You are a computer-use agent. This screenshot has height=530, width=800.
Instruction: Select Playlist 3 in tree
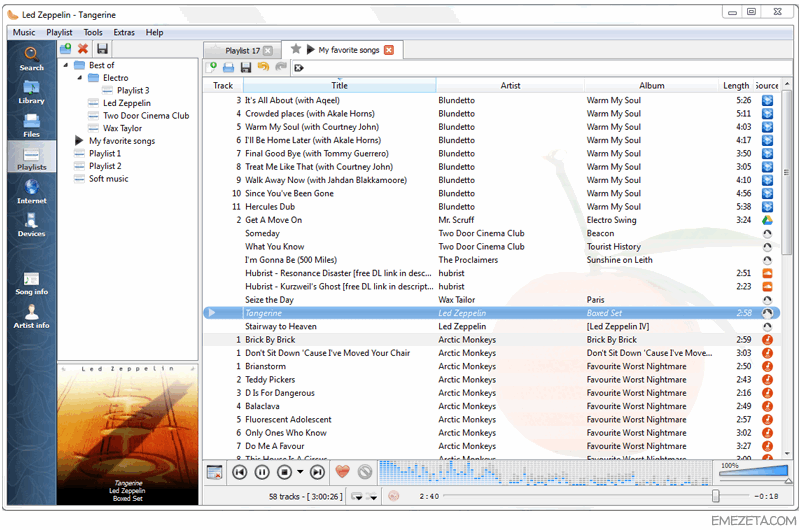[133, 91]
